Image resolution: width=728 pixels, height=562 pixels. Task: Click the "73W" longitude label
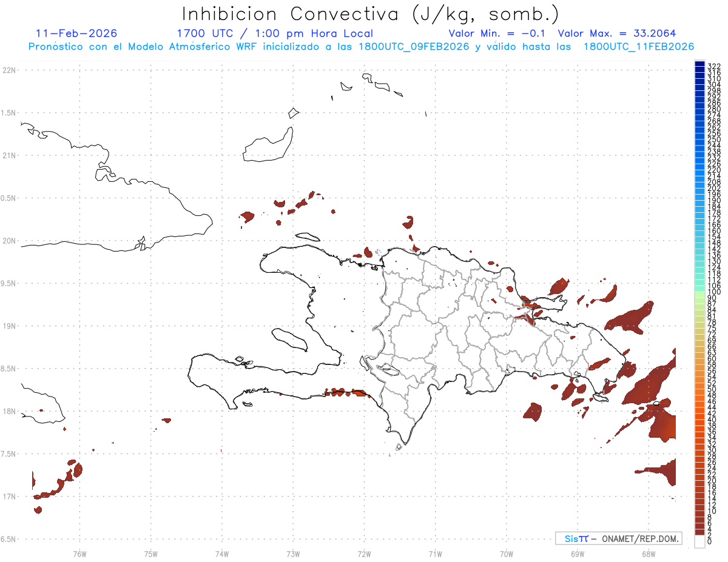293,554
